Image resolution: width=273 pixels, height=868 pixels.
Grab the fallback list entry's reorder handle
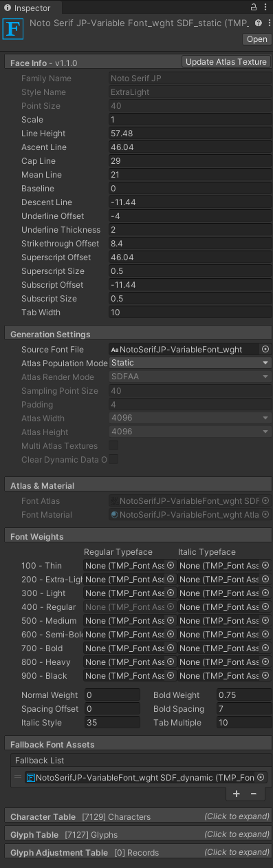pyautogui.click(x=19, y=778)
